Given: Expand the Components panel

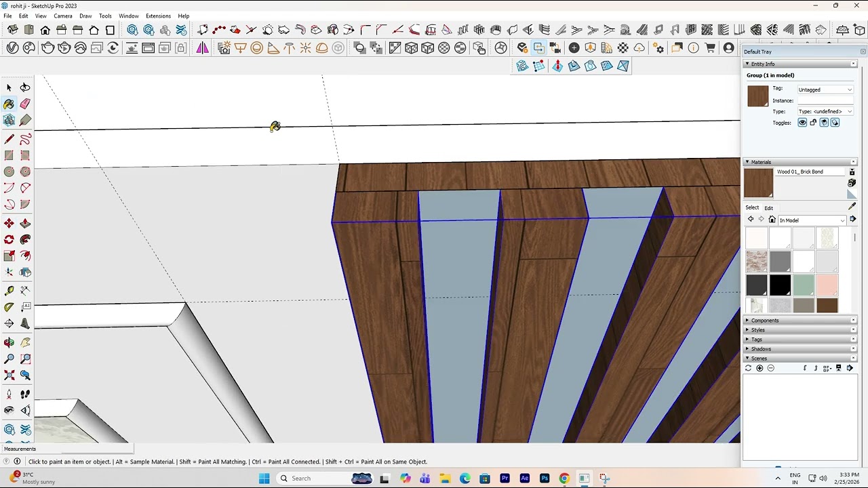Looking at the screenshot, I should click(x=800, y=321).
